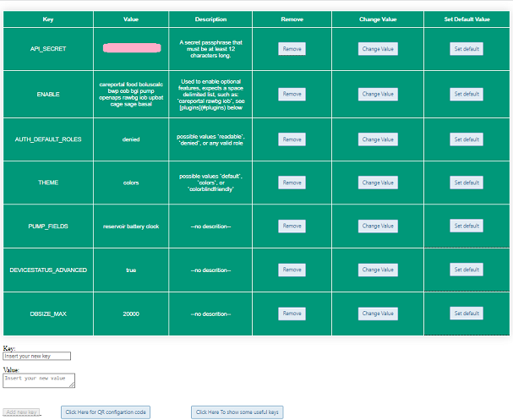Viewport: 513px width, 420px height.
Task: Set default value for PUMP_FIELDS
Action: click(467, 226)
